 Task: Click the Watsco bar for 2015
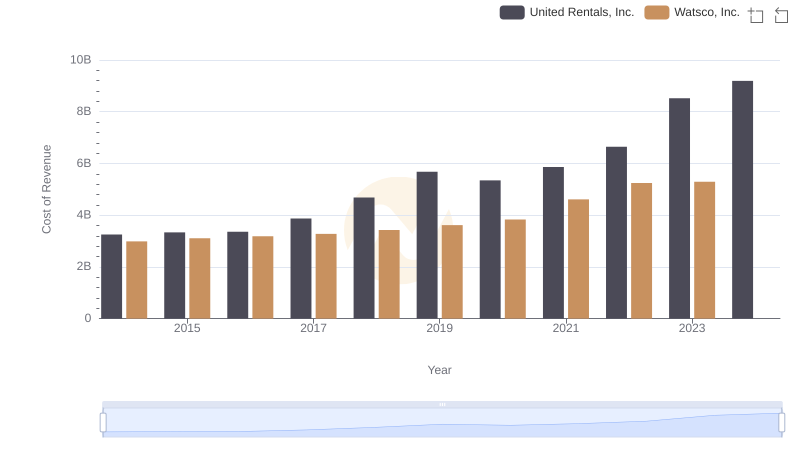[x=199, y=278]
